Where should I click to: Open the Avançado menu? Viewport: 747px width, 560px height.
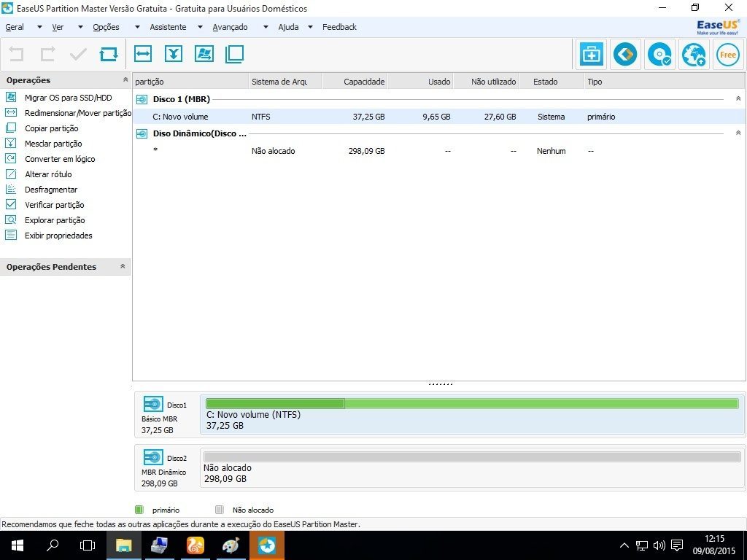[x=230, y=27]
